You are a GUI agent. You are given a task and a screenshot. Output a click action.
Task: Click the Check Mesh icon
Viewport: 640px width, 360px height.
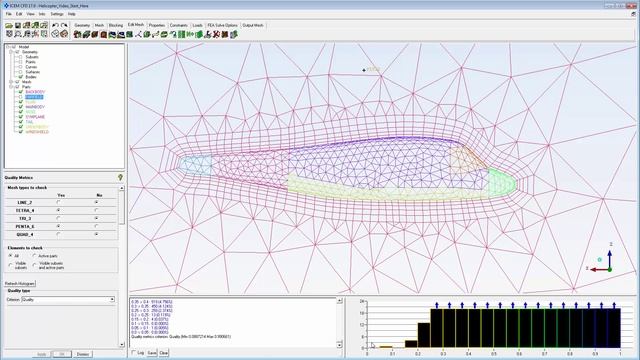pos(95,35)
